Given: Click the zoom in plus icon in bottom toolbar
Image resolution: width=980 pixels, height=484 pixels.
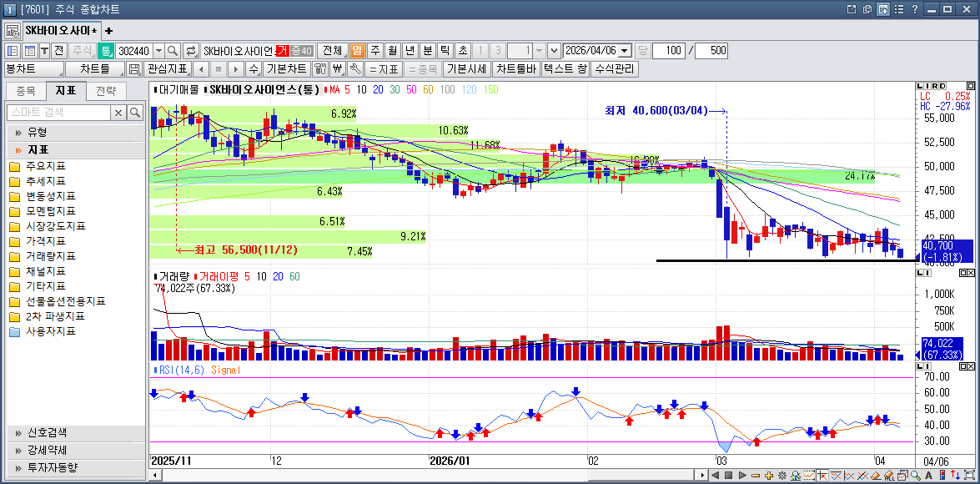Looking at the screenshot, I should (x=769, y=476).
